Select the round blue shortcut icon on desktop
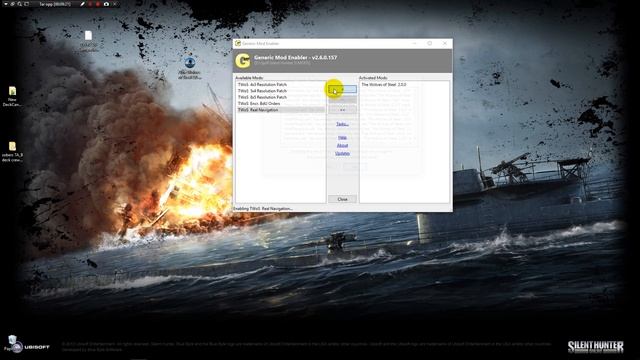 [x=189, y=62]
